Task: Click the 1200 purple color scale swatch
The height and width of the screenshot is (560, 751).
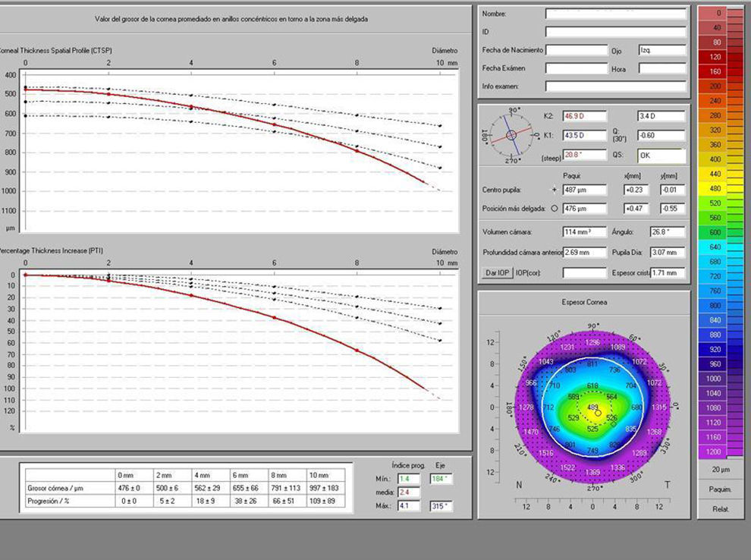Action: 715,451
